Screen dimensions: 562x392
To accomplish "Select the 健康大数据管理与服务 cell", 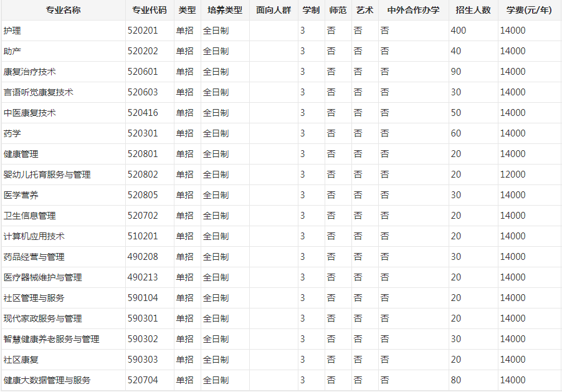I will click(63, 380).
